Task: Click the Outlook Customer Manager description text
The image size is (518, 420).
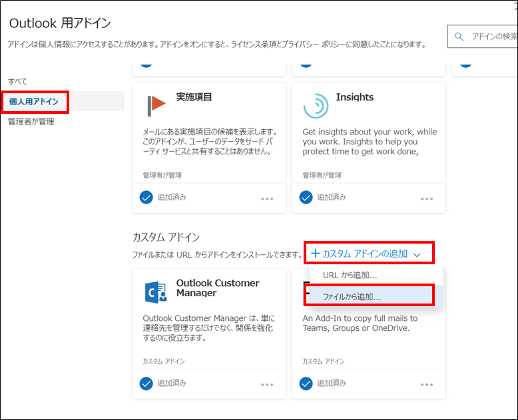Action: coord(209,328)
